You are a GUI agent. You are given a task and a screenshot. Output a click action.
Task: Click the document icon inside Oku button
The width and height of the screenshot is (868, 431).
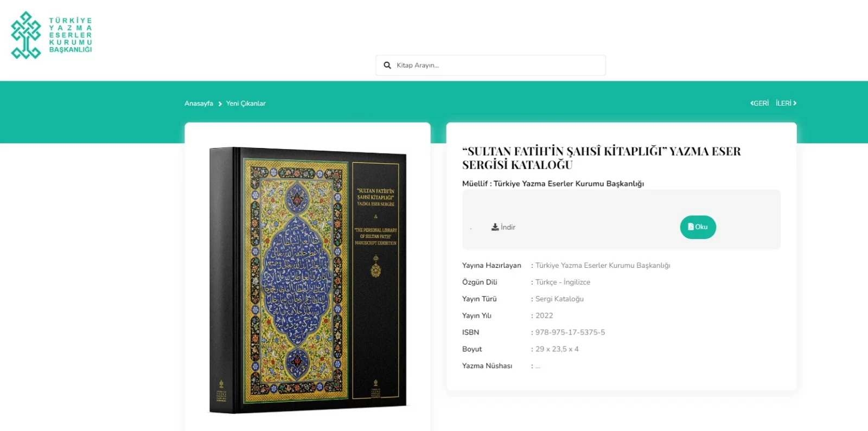[691, 227]
